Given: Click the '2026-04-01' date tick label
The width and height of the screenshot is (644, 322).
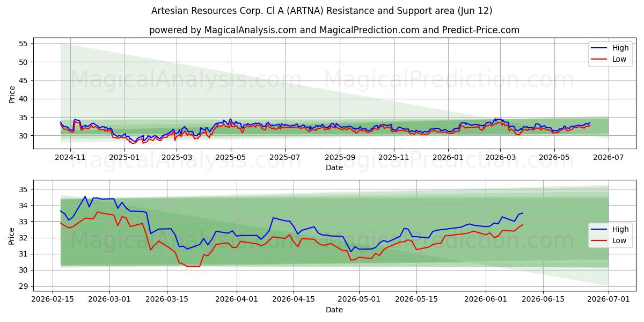Looking at the screenshot, I should pos(237,299).
